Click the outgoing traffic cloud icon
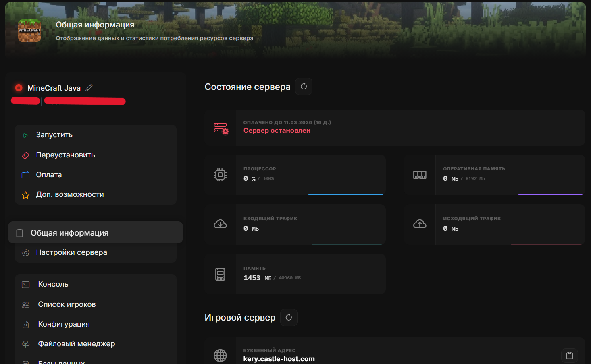Image resolution: width=591 pixels, height=364 pixels. (420, 224)
